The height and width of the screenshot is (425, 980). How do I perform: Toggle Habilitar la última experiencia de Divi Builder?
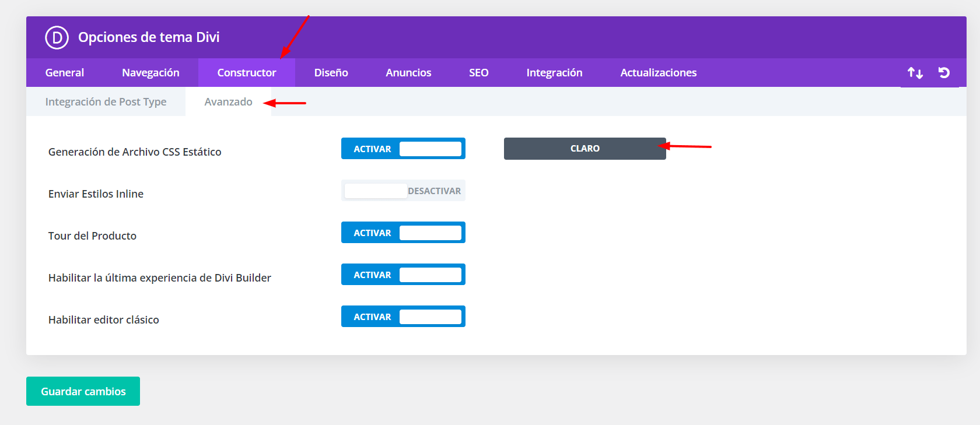403,275
